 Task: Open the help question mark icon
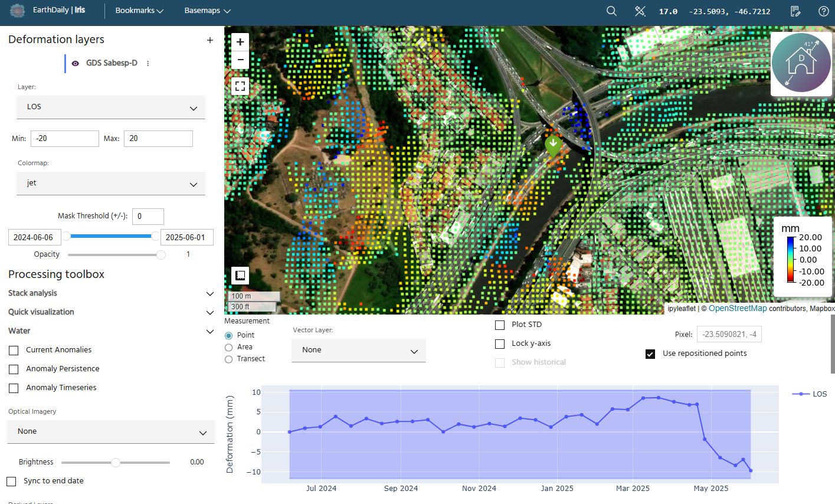point(823,11)
